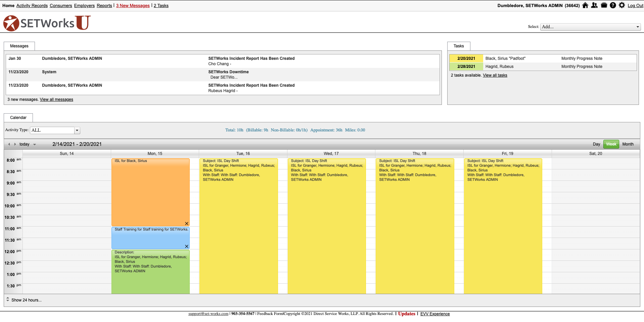Screen dimensions: 644x322
Task: Open Tuesday's ISL Day Shift event
Action: click(238, 226)
